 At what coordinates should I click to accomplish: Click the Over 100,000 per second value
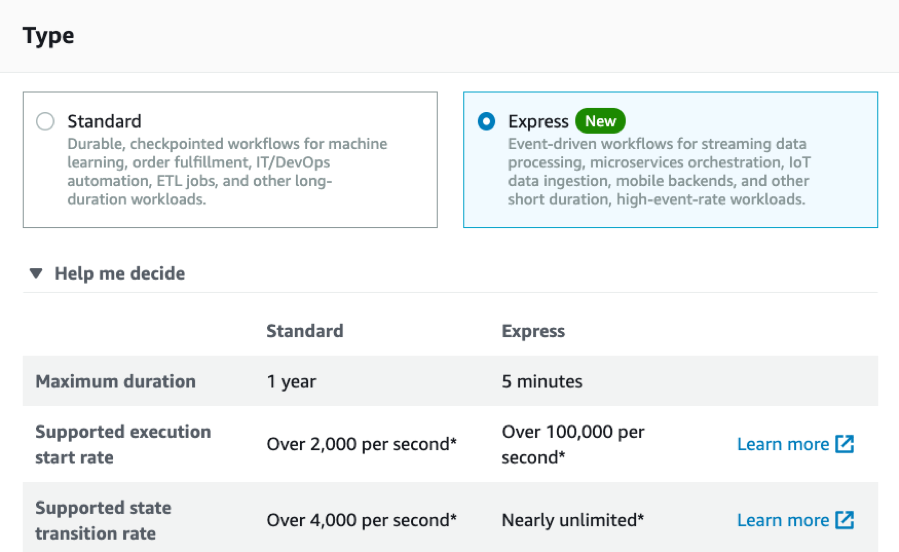click(x=573, y=444)
